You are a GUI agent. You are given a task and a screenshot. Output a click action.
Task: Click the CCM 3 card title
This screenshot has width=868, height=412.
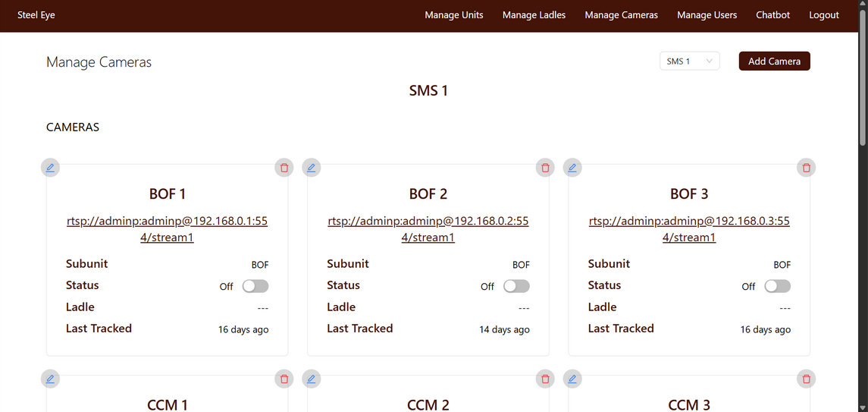[x=689, y=405]
